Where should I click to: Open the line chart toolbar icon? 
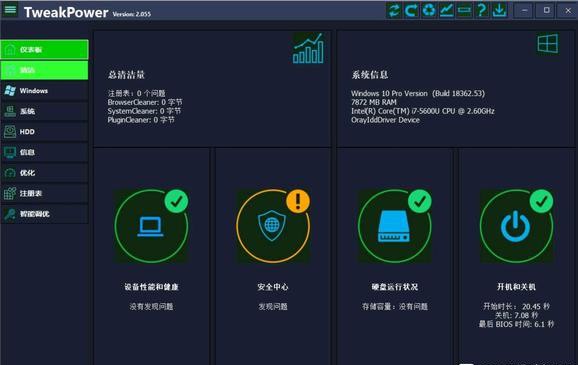(x=447, y=10)
